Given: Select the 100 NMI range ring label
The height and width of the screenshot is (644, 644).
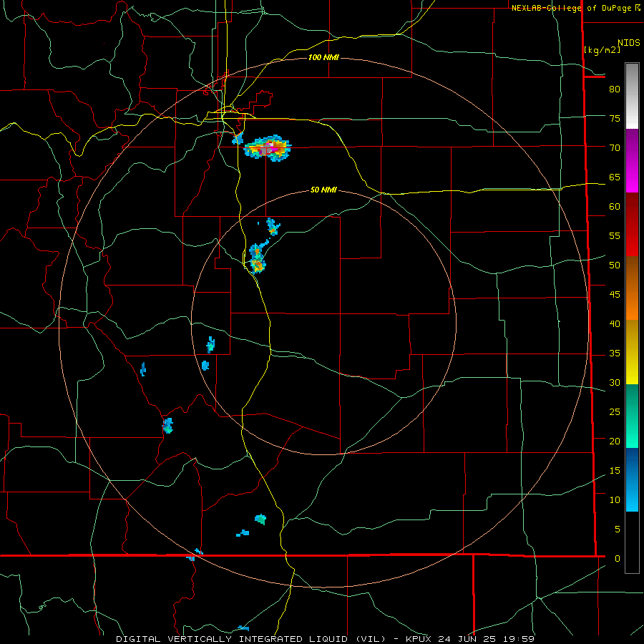Looking at the screenshot, I should [323, 57].
